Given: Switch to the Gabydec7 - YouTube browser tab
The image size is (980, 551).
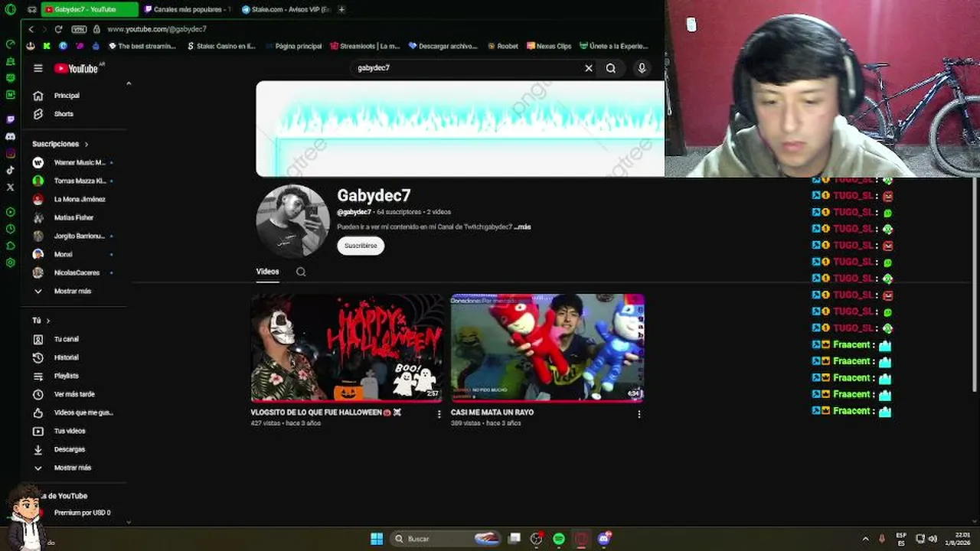Looking at the screenshot, I should click(89, 9).
